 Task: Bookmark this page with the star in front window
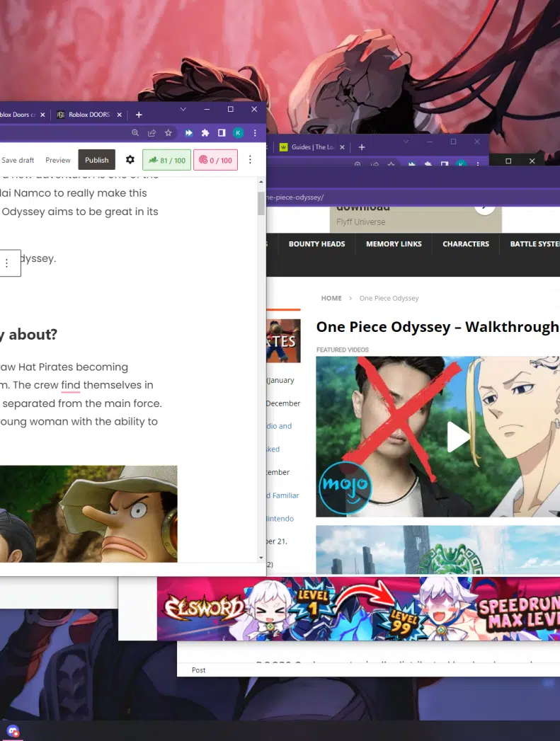click(x=168, y=133)
